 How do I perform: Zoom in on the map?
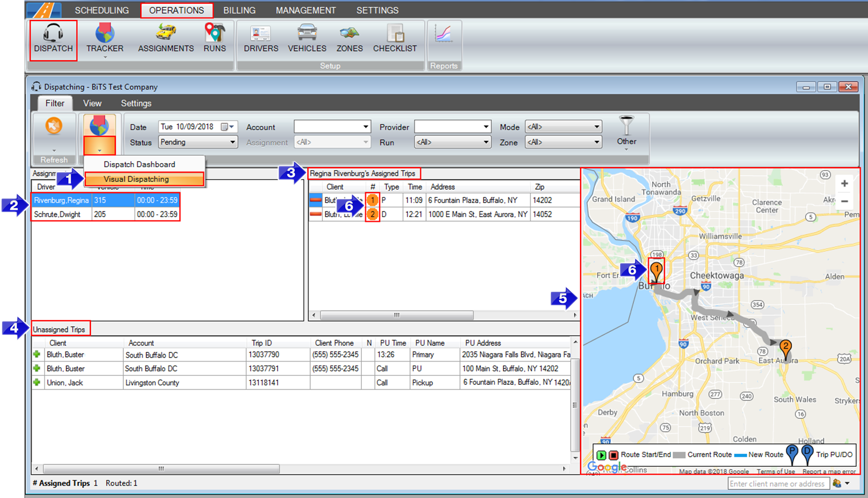[x=844, y=184]
